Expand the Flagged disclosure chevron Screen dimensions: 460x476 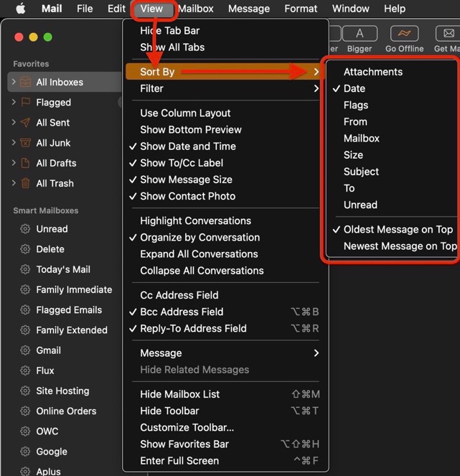(14, 102)
